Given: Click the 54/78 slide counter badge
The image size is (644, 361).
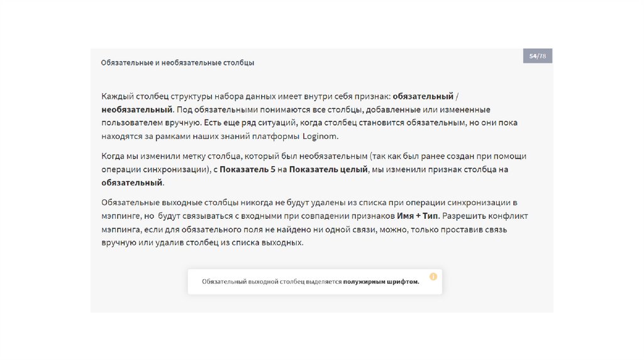Looking at the screenshot, I should (537, 56).
